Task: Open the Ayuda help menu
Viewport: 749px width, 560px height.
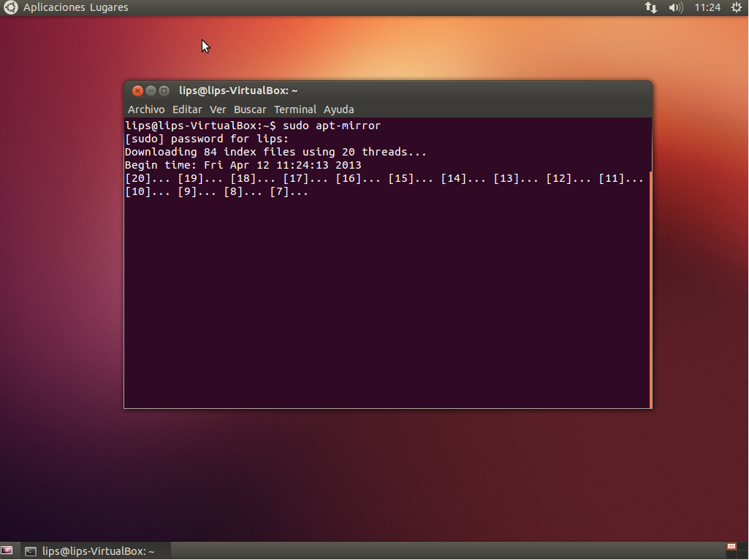Action: pyautogui.click(x=339, y=110)
